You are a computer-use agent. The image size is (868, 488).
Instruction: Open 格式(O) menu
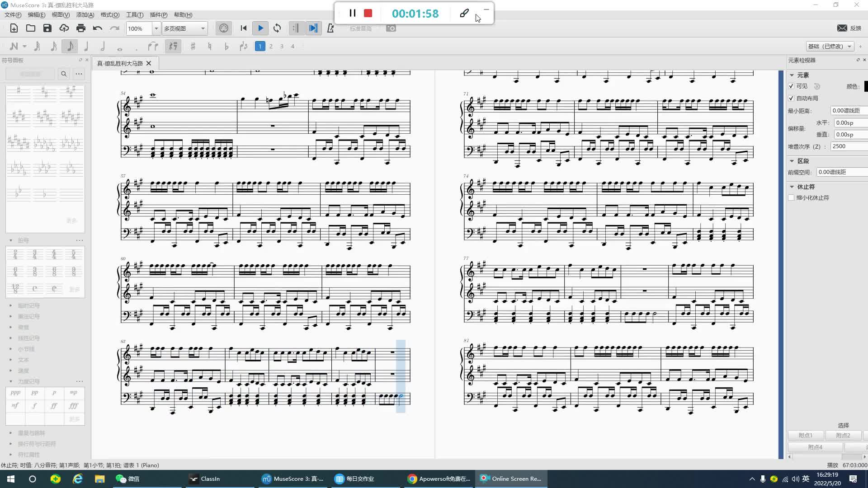point(110,14)
